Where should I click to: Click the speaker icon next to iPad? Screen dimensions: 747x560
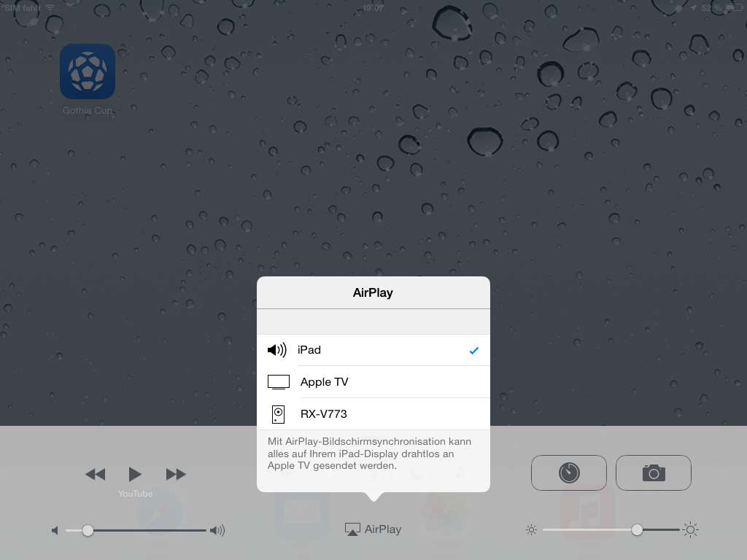click(276, 350)
